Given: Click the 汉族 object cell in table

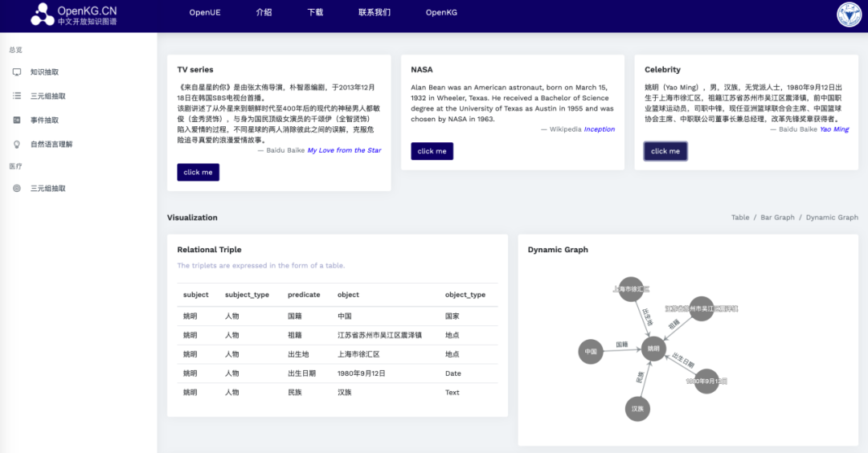Looking at the screenshot, I should [344, 393].
